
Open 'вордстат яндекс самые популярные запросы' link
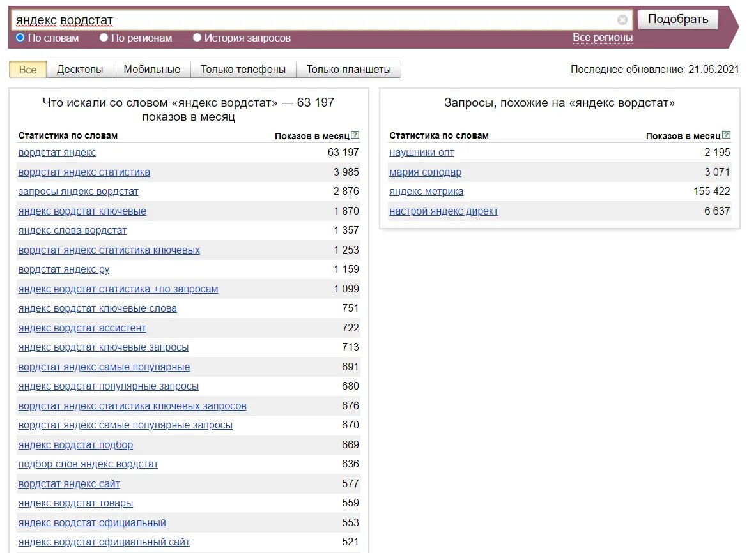[125, 426]
